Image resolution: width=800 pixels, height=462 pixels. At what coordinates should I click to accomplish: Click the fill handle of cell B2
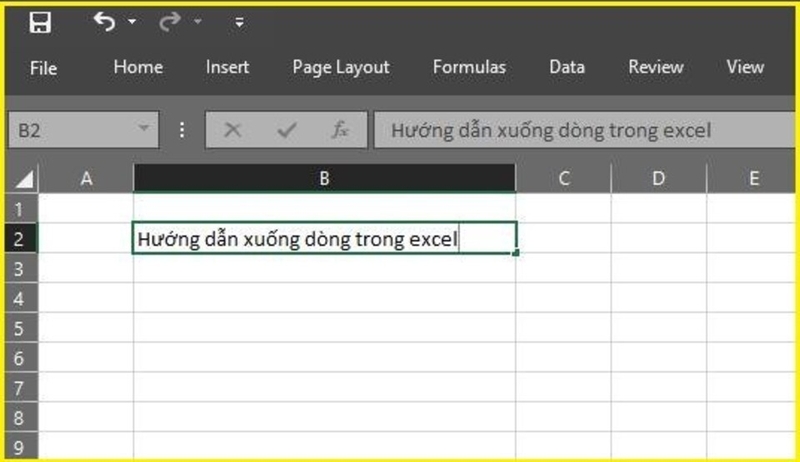pyautogui.click(x=516, y=252)
